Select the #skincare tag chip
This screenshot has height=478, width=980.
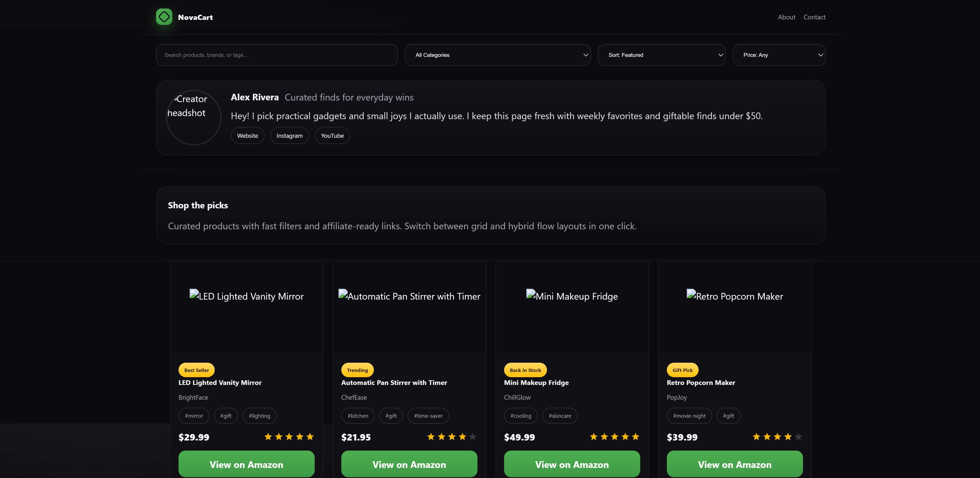click(560, 416)
